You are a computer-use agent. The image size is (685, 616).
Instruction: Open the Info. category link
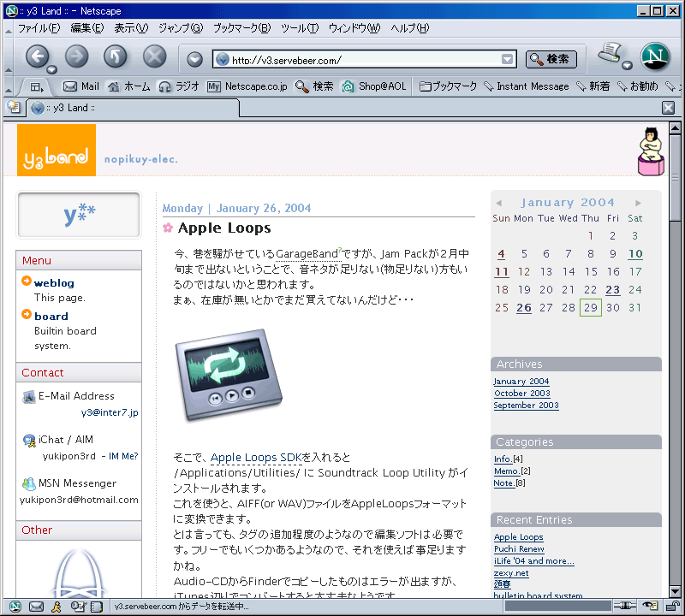click(503, 459)
